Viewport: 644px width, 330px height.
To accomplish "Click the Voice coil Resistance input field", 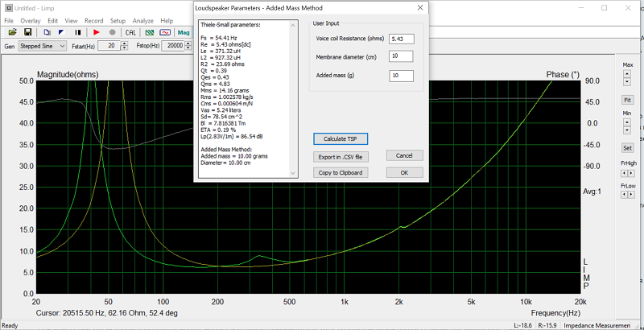I will [x=400, y=39].
